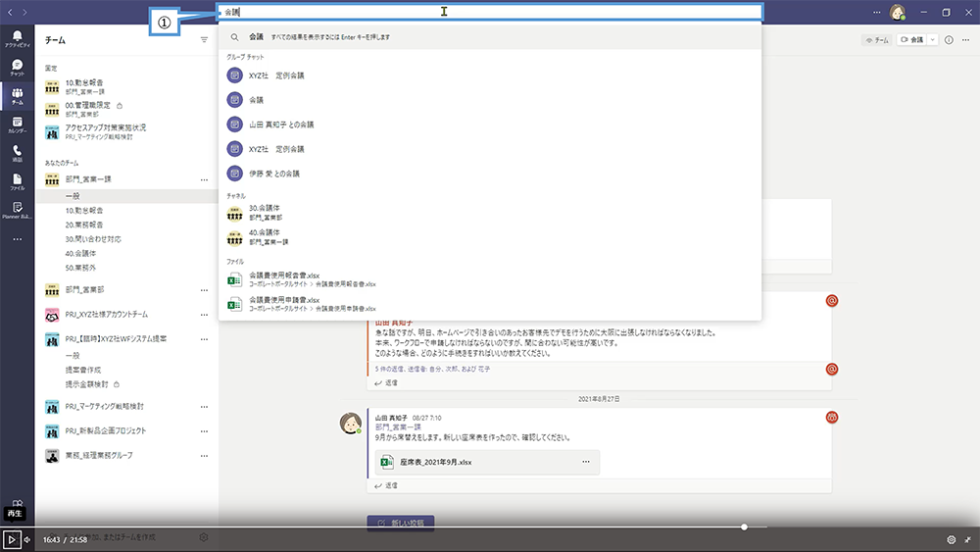Screen dimensions: 980x552
Task: Select second XYZ社 定例会議 chat result
Action: pos(490,149)
